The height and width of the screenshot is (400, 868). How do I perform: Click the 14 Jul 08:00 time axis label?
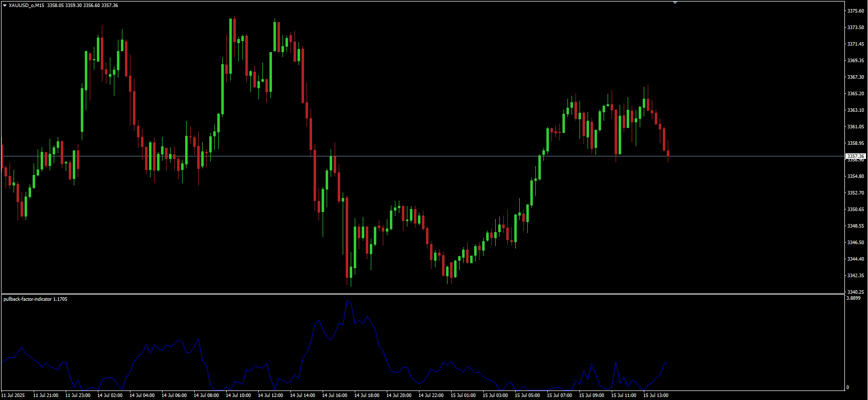[206, 395]
